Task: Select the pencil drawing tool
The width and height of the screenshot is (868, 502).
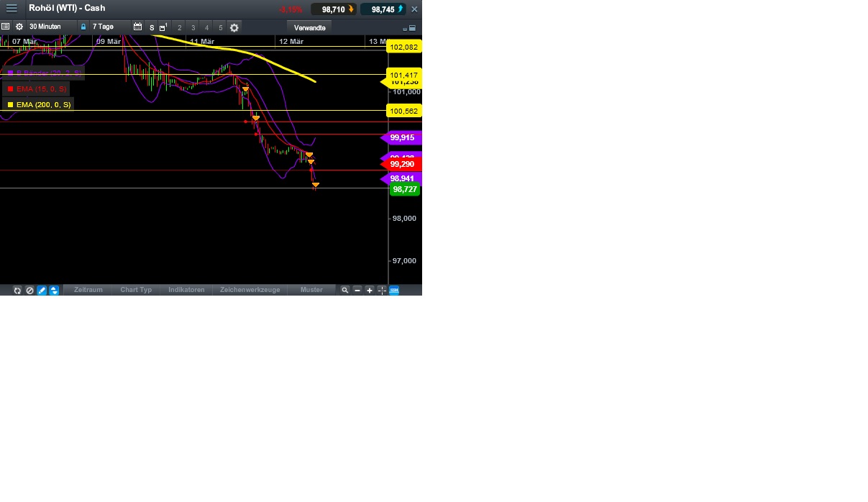Action: coord(42,291)
